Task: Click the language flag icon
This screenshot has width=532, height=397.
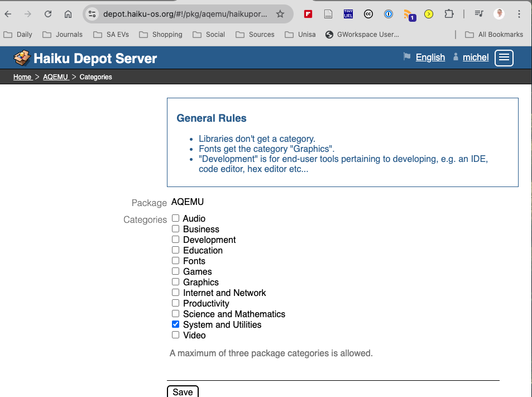Action: tap(407, 56)
